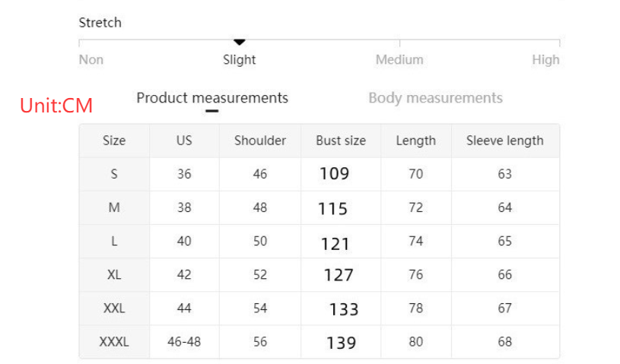Click the Size column header
Viewport: 620px width, 364px height.
tap(114, 141)
